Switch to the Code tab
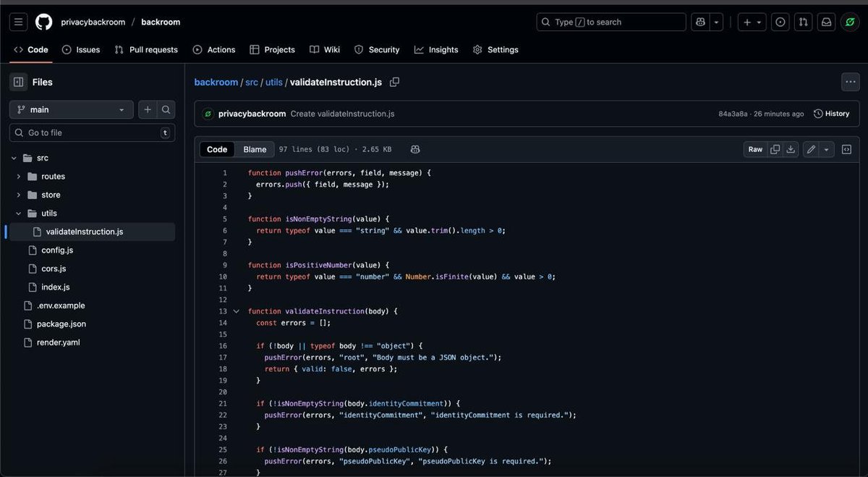Viewport: 868px width, 477px height. point(30,49)
